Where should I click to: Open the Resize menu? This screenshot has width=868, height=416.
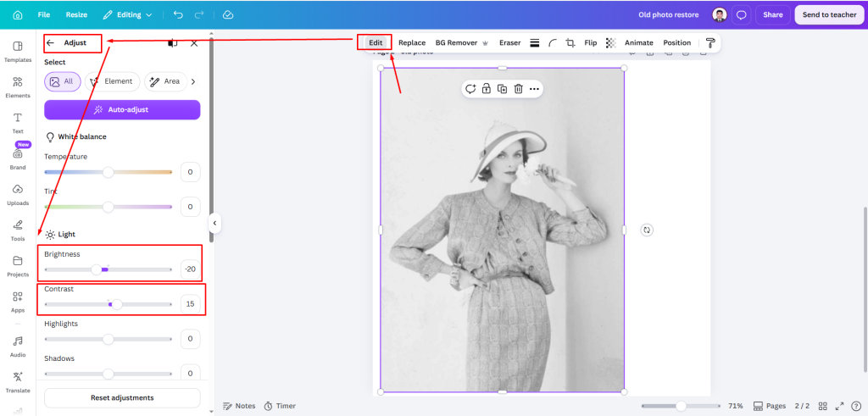click(x=76, y=15)
